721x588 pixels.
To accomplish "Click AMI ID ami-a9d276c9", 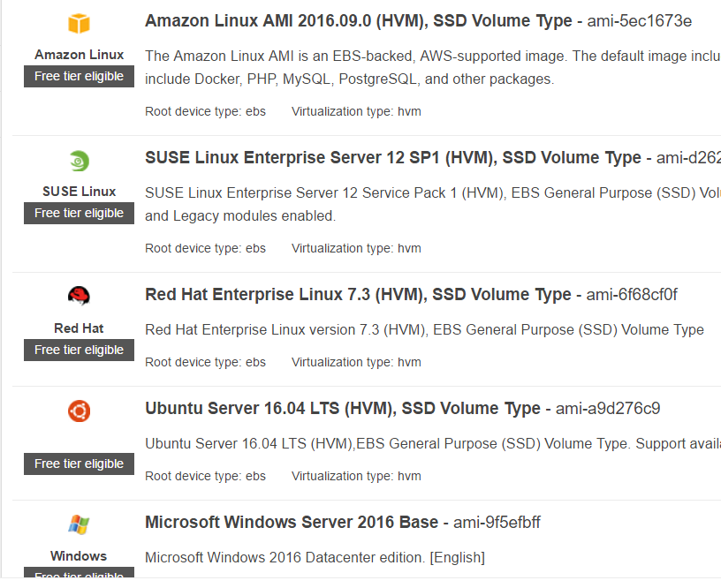I will (x=608, y=409).
